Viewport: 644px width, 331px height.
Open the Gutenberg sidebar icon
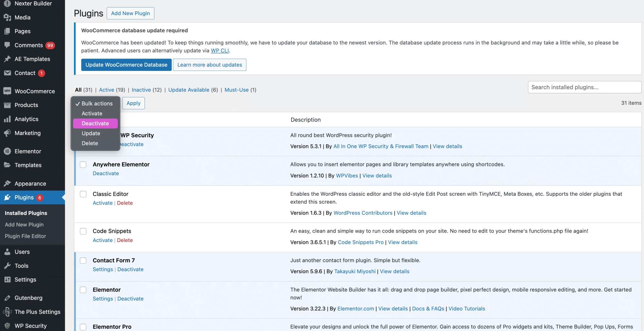pyautogui.click(x=7, y=298)
